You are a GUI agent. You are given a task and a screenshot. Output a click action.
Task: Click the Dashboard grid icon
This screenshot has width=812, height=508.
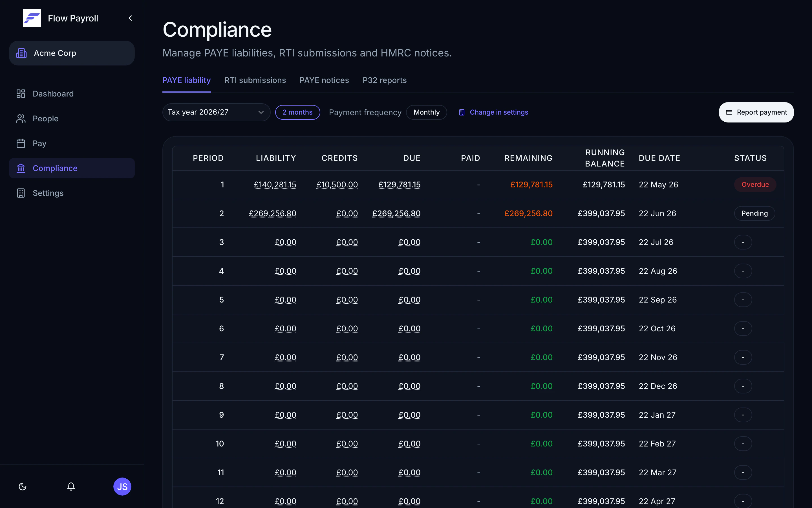click(21, 94)
